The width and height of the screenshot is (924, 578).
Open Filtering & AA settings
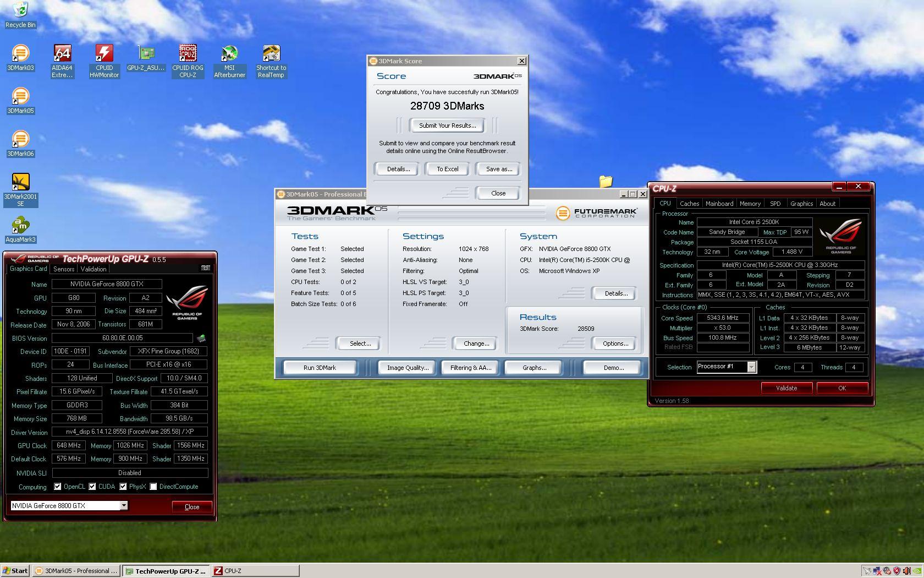pos(471,368)
